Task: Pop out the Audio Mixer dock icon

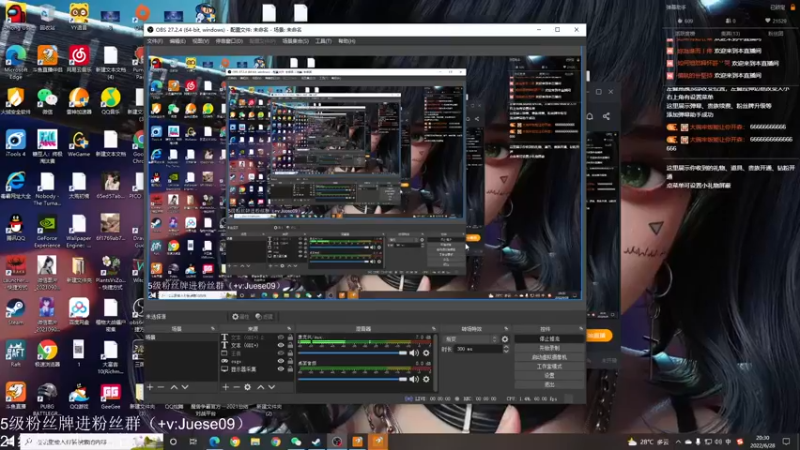Action: pyautogui.click(x=434, y=329)
